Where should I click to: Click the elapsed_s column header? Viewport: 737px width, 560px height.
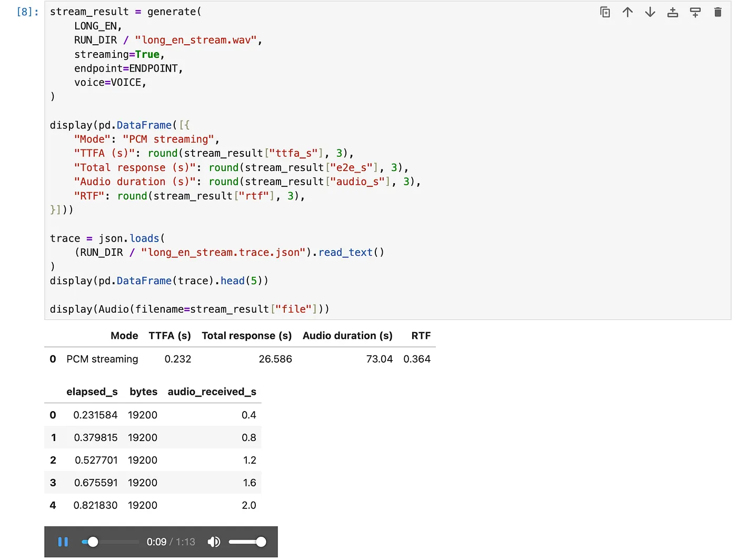[92, 392]
